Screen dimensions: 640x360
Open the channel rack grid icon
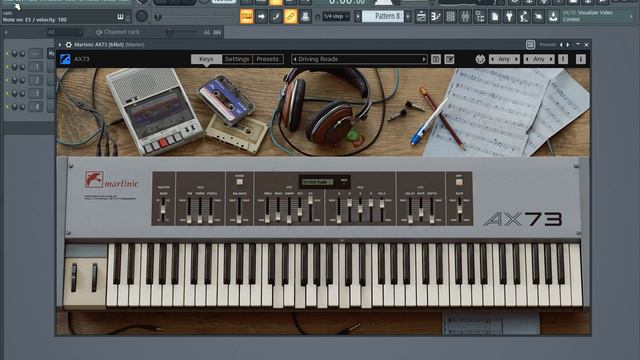pyautogui.click(x=451, y=17)
